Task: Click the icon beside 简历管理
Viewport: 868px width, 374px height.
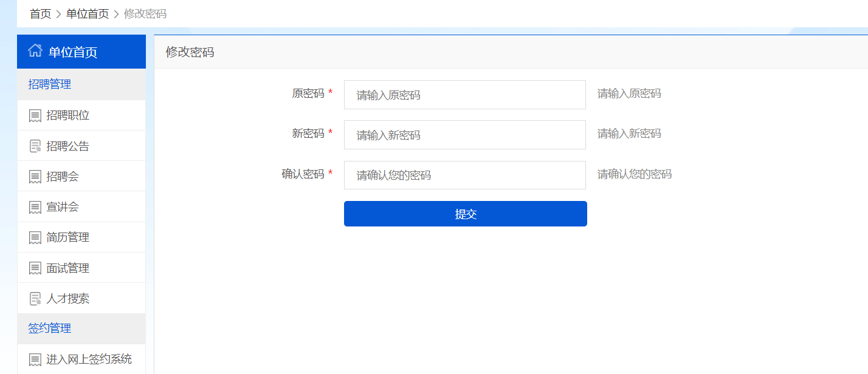Action: [35, 237]
